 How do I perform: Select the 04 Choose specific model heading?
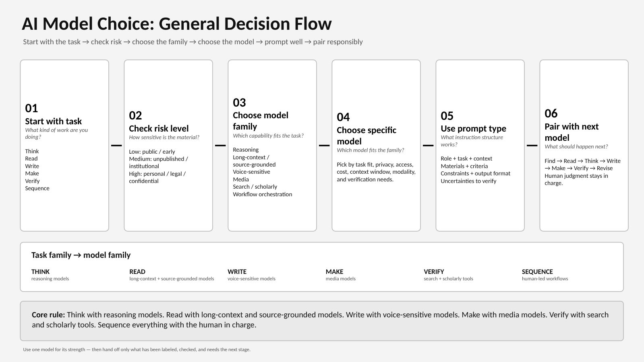(x=367, y=129)
